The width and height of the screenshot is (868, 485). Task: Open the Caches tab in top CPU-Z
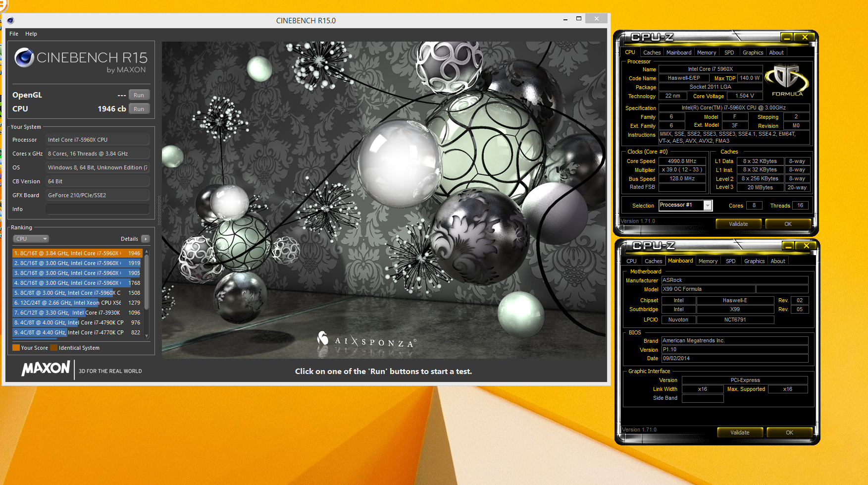(x=652, y=53)
